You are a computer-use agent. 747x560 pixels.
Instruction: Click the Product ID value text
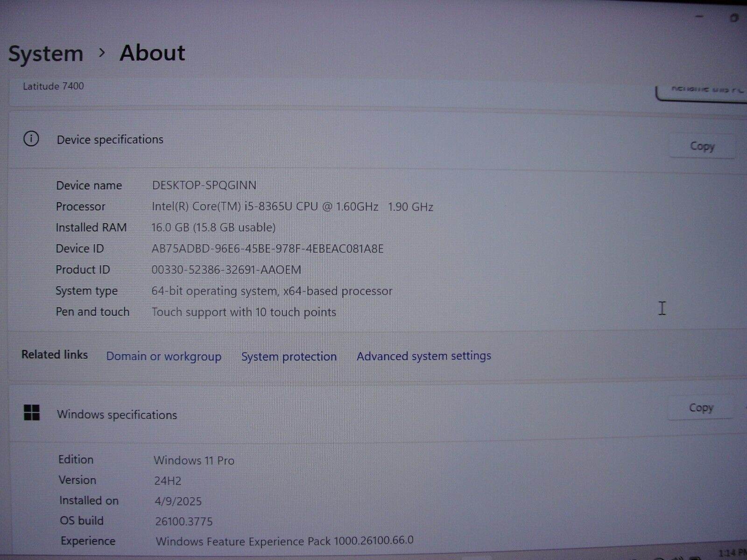226,270
